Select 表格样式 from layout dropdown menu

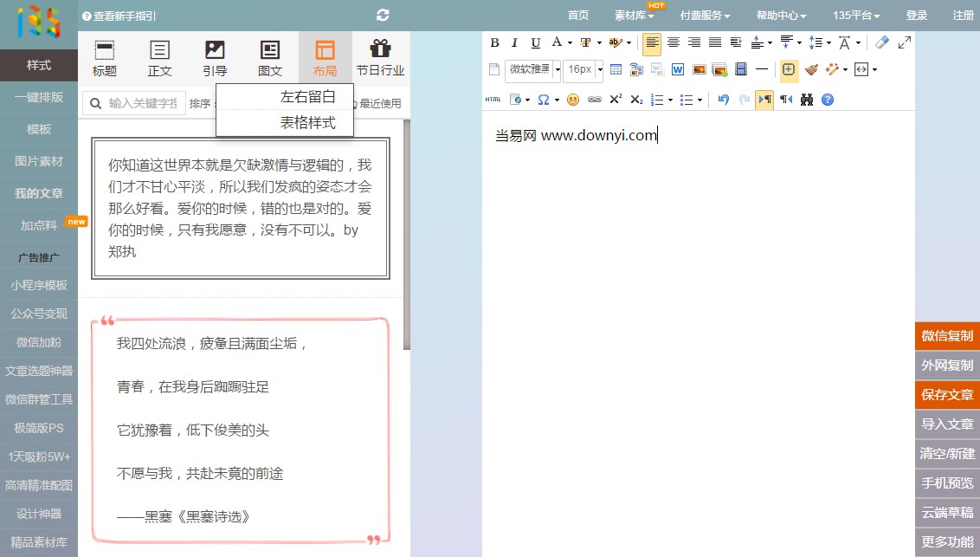tap(307, 123)
